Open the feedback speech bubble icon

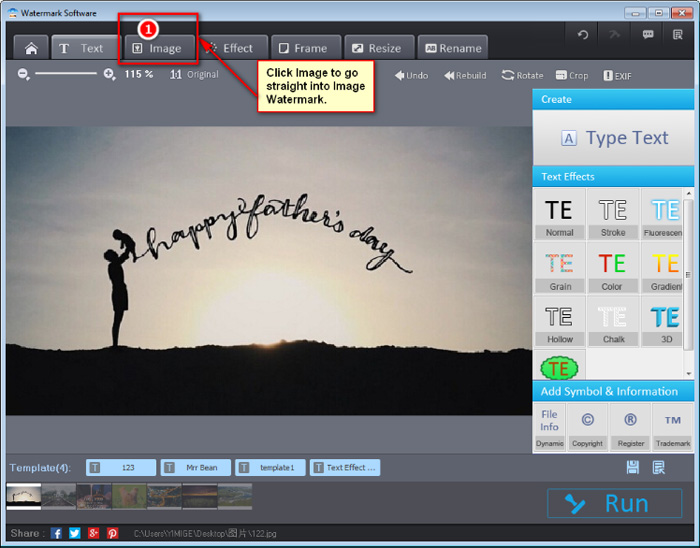tap(648, 35)
